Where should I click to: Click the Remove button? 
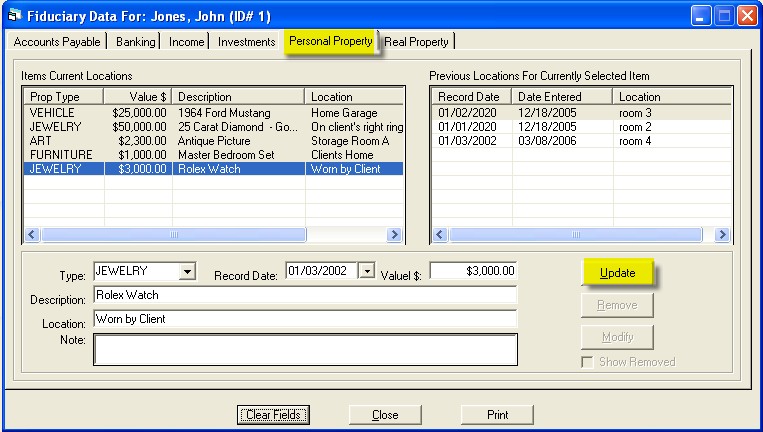tap(617, 305)
